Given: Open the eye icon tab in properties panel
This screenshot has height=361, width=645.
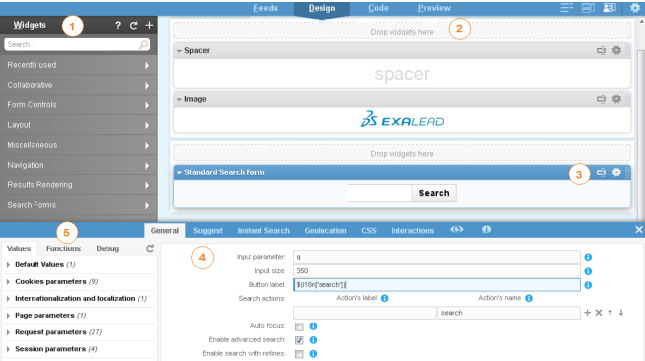Looking at the screenshot, I should [x=457, y=229].
